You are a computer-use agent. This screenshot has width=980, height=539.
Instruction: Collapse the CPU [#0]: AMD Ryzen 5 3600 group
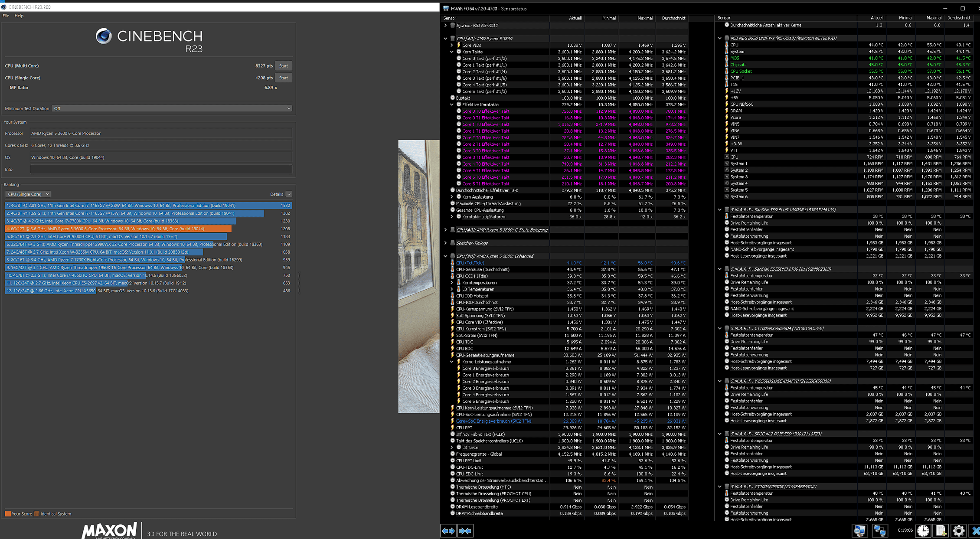(445, 39)
